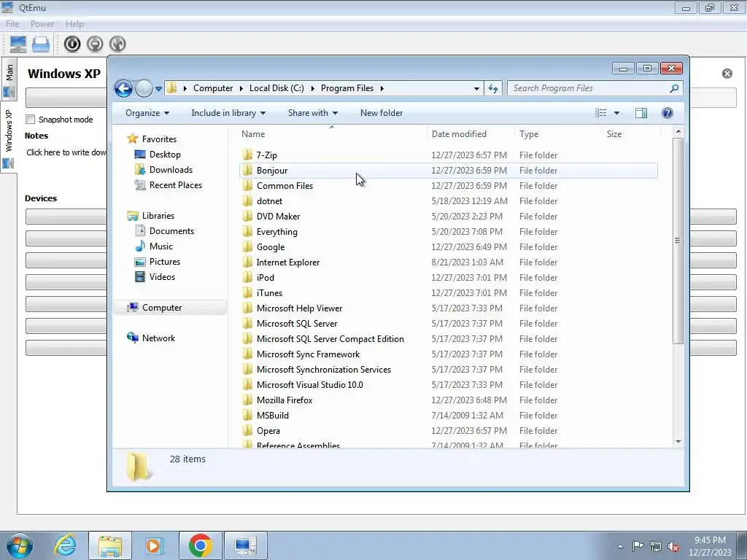Switch to the Main side tab
Viewport: 747px width, 560px height.
(x=9, y=79)
